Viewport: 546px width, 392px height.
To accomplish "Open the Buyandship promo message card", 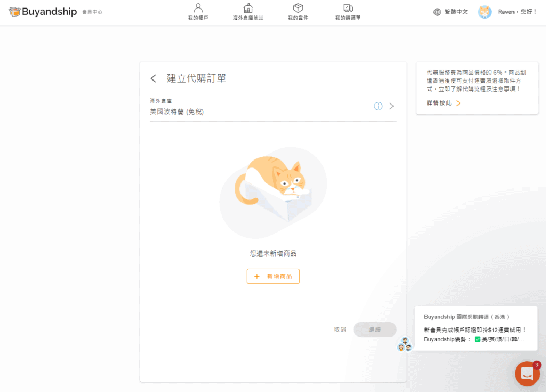I will [476, 327].
